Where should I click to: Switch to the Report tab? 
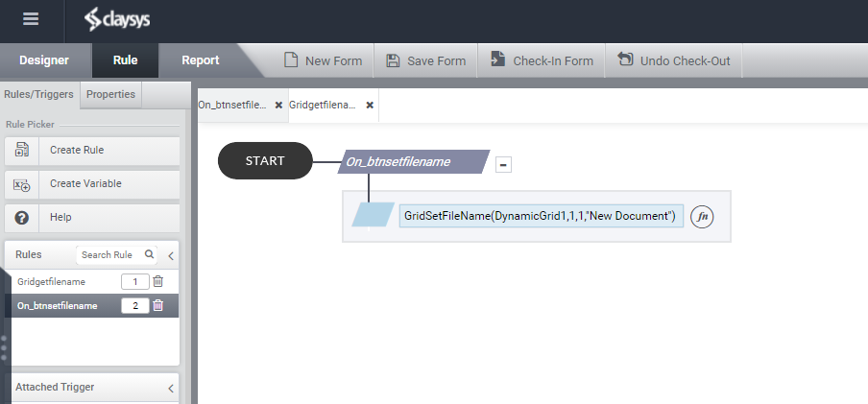(201, 60)
